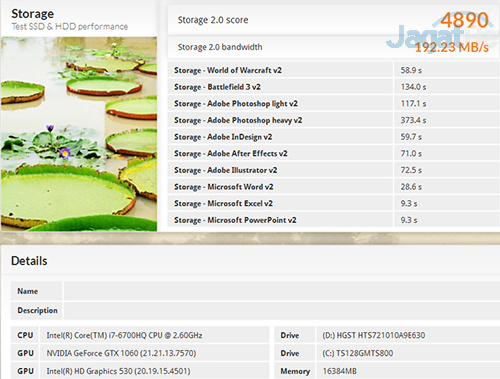Select the CPU i7-6700HQ detail row

[x=140, y=335]
